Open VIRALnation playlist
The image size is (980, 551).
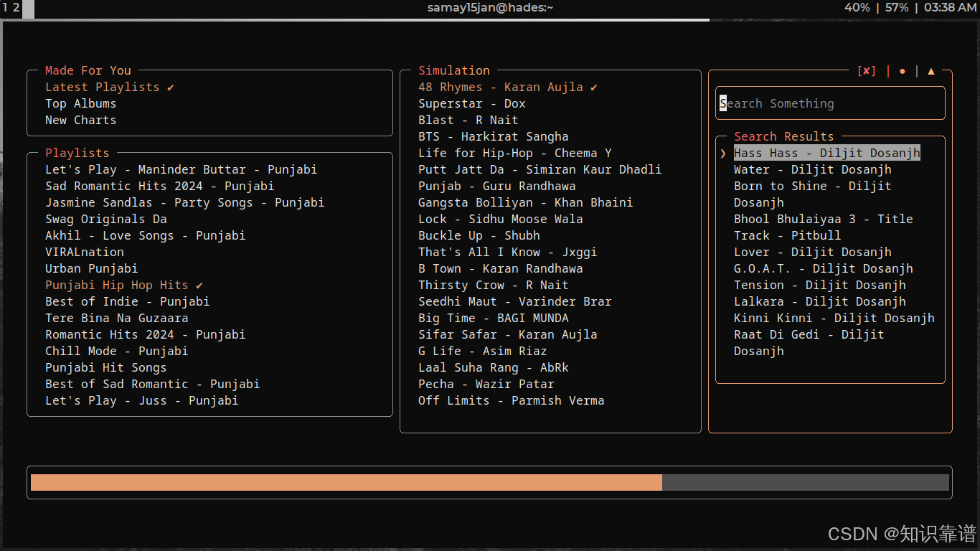pos(85,252)
